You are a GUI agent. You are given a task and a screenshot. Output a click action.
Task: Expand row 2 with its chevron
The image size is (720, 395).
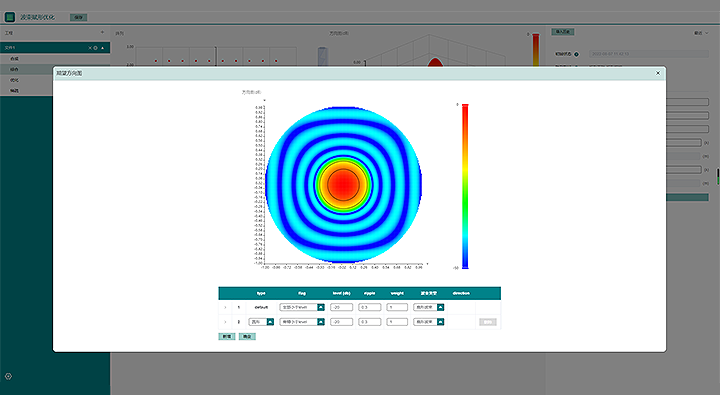pos(225,322)
